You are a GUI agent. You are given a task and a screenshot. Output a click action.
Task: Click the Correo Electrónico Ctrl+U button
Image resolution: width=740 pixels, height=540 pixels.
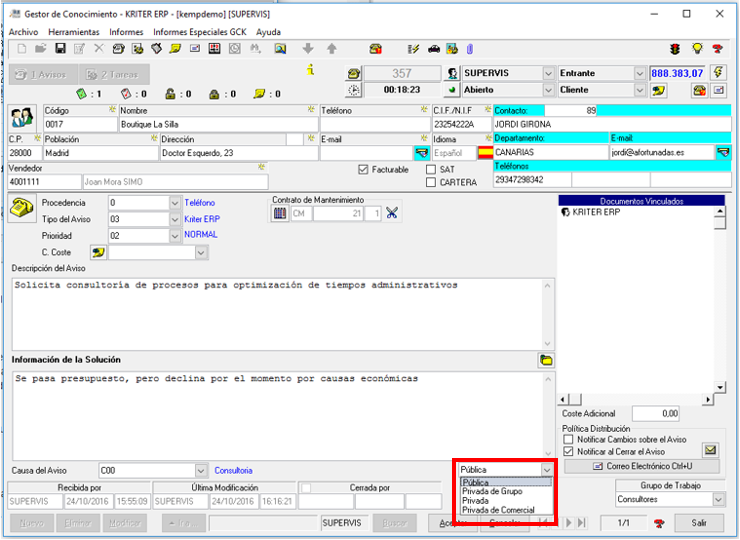click(x=642, y=466)
